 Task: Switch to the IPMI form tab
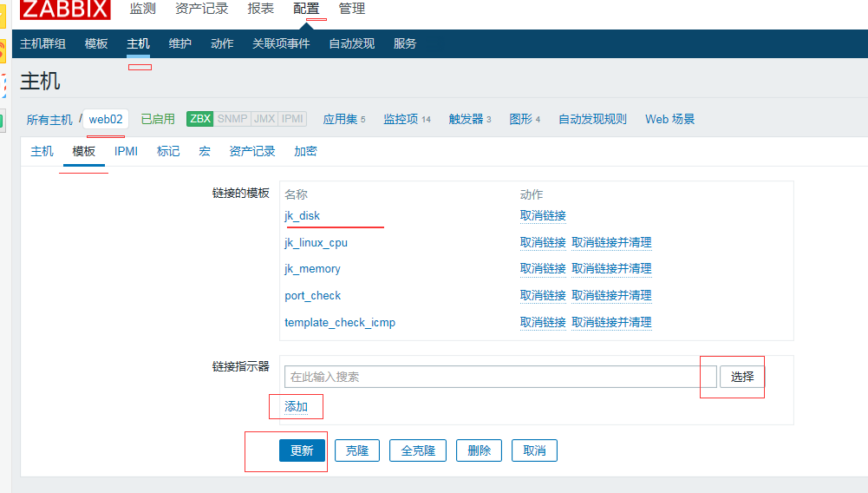click(127, 151)
